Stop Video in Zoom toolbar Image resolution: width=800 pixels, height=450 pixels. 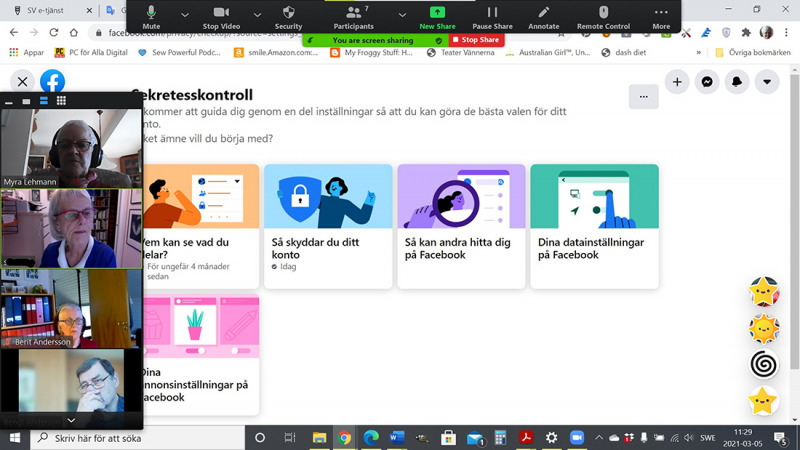click(x=221, y=17)
